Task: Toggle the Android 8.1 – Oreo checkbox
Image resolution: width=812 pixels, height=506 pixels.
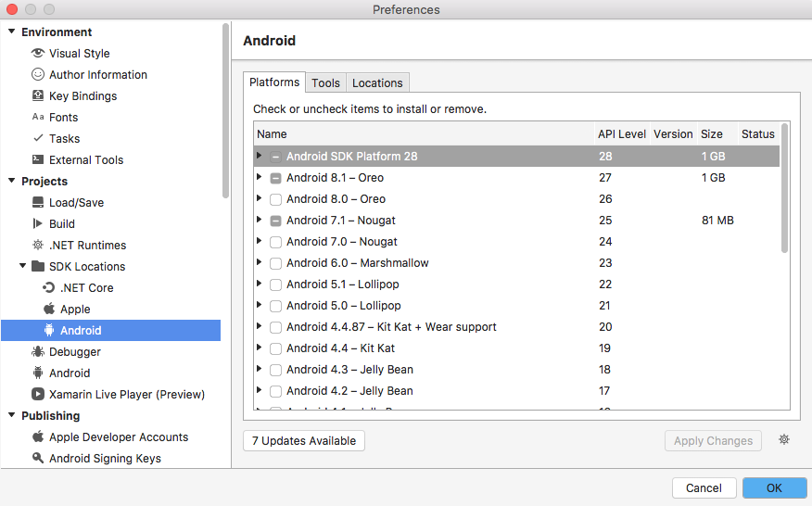Action: point(275,178)
